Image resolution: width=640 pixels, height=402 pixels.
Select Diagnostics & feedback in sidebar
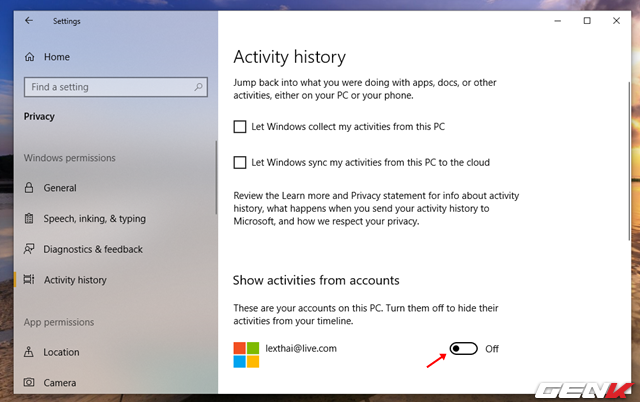point(93,249)
